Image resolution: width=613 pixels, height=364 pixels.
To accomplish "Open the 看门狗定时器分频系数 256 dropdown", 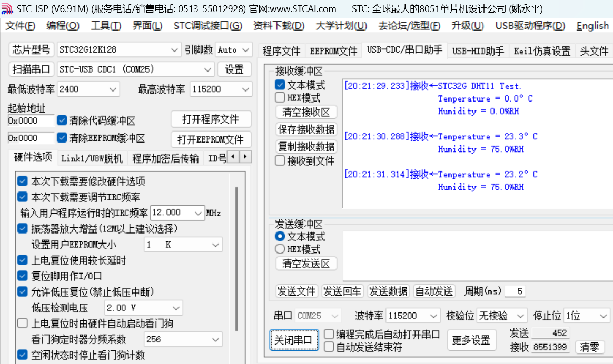I will tap(183, 339).
